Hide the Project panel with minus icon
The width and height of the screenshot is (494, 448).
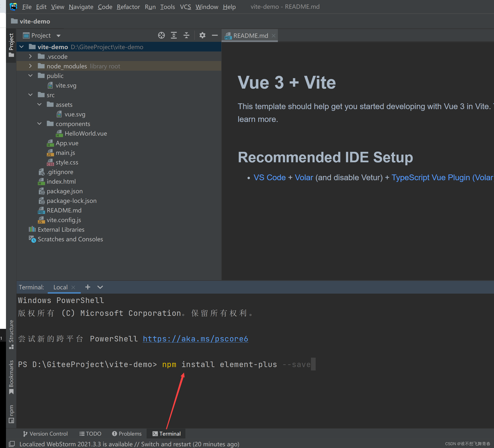point(215,35)
